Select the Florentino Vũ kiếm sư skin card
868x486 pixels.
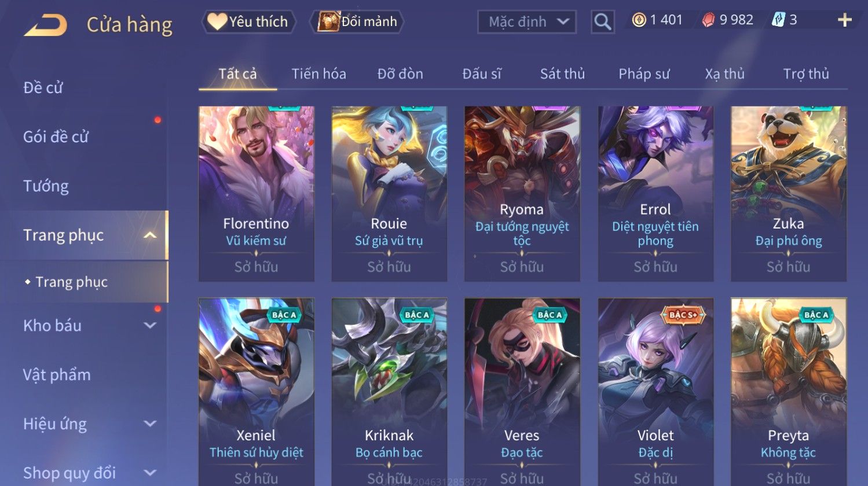point(257,194)
